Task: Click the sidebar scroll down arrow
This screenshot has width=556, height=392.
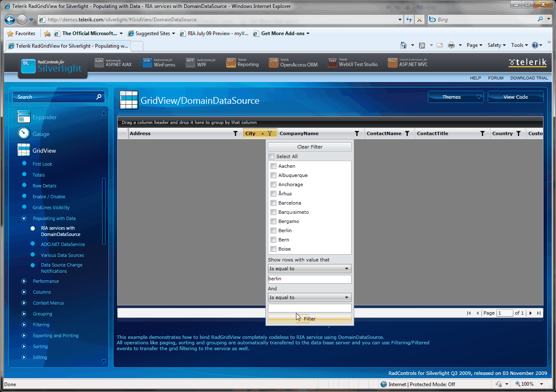Action: tap(104, 361)
